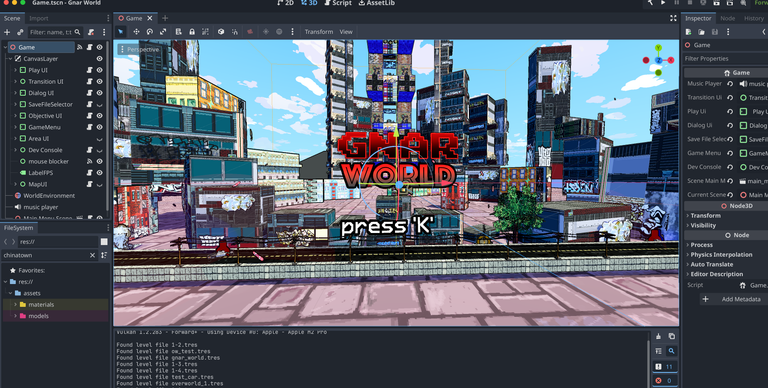Toggle distraction-free mode for viewport

tap(673, 18)
